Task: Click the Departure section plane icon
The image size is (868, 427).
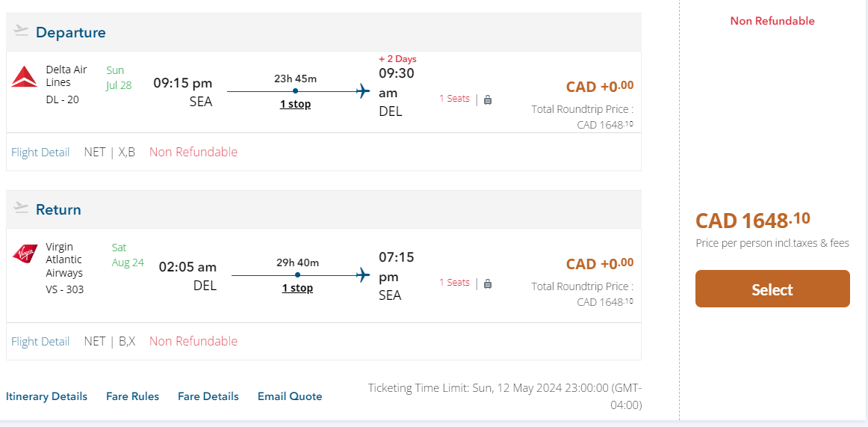Action: click(21, 31)
